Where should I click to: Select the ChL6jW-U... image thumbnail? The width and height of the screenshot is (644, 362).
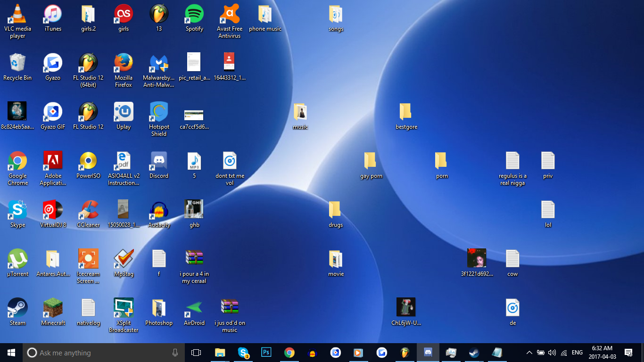406,312
